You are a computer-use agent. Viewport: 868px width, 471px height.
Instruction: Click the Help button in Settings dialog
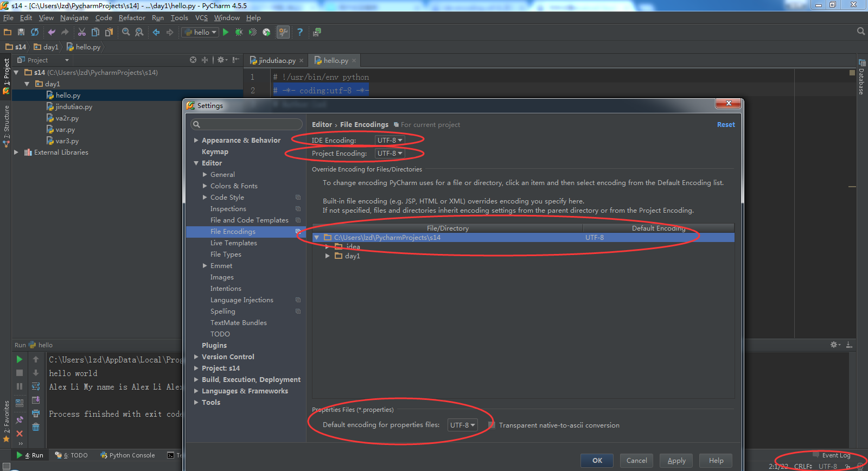[716, 461]
